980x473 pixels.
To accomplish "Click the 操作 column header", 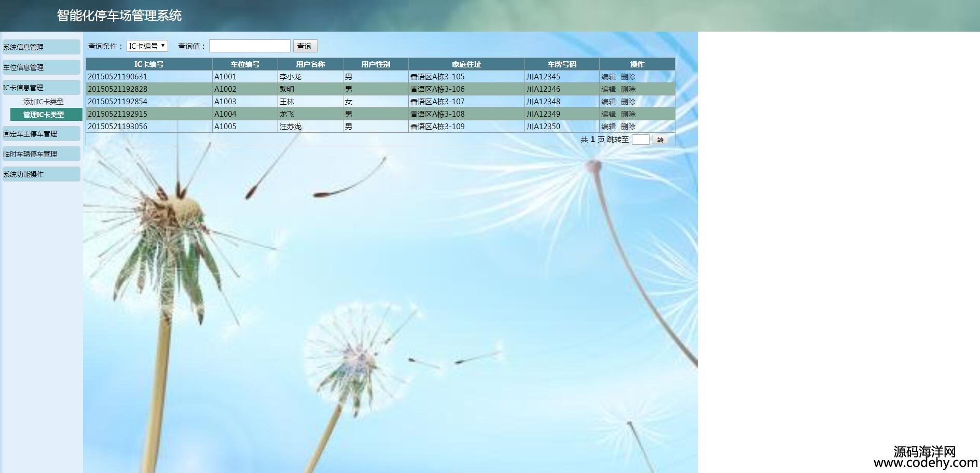I will point(637,64).
